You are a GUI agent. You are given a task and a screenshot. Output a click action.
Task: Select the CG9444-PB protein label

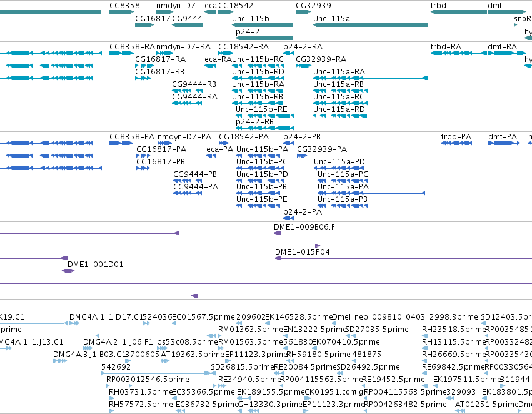tap(195, 174)
